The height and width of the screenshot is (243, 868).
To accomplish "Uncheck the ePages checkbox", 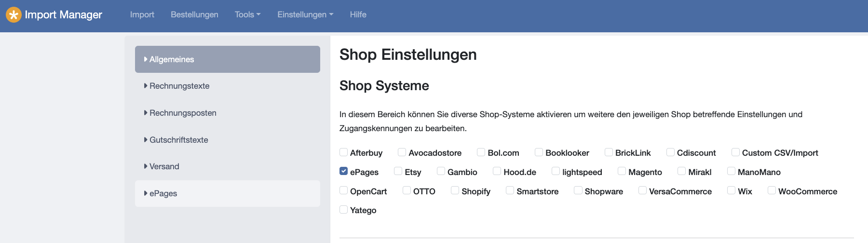I will (343, 171).
